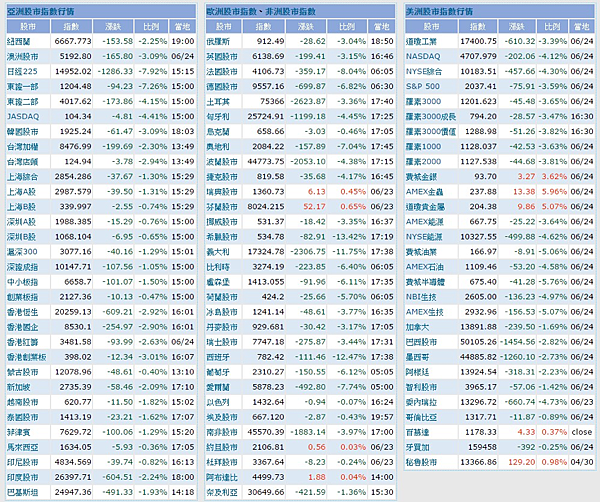Select the red percentage 5.96%
This screenshot has width=600, height=502.
[x=554, y=192]
